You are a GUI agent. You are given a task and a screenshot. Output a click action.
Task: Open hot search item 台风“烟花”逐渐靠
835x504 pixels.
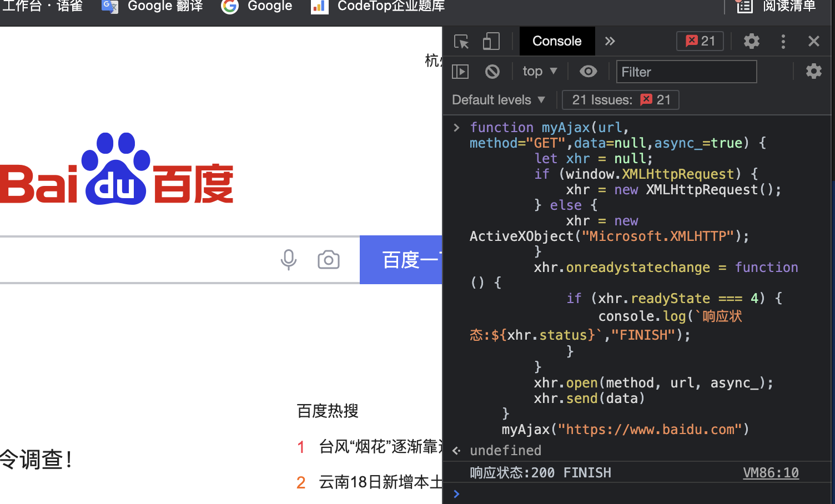pyautogui.click(x=381, y=446)
